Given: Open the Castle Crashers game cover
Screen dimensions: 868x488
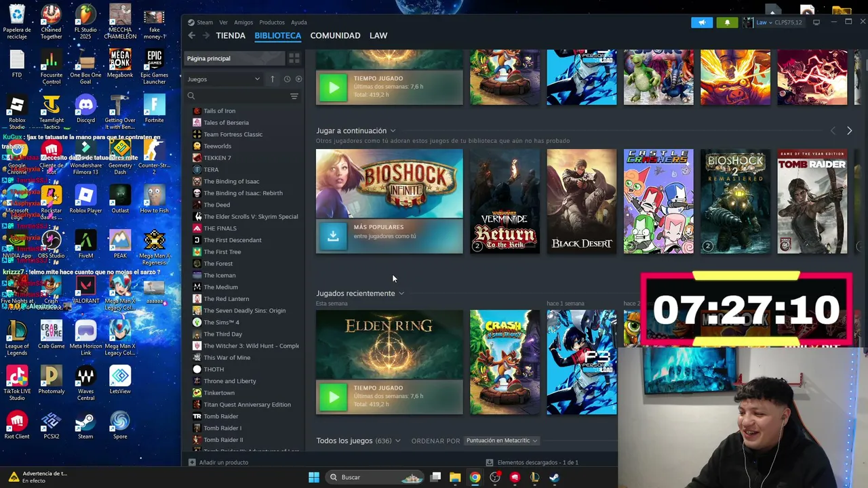Looking at the screenshot, I should 658,201.
